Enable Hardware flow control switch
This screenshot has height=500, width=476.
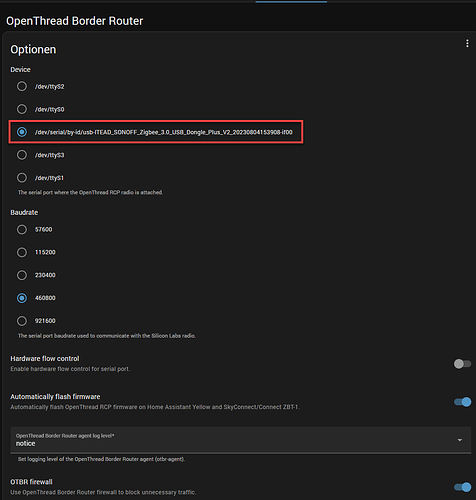(x=462, y=364)
